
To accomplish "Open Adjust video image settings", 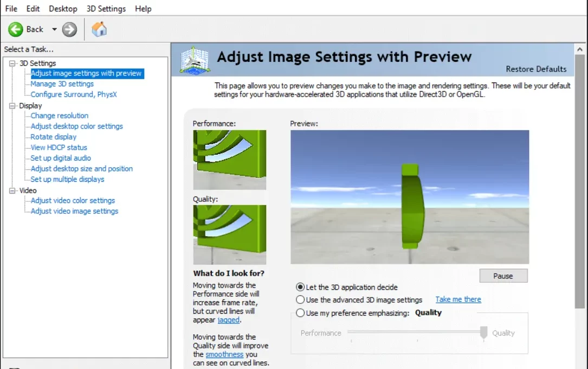I will tap(75, 211).
